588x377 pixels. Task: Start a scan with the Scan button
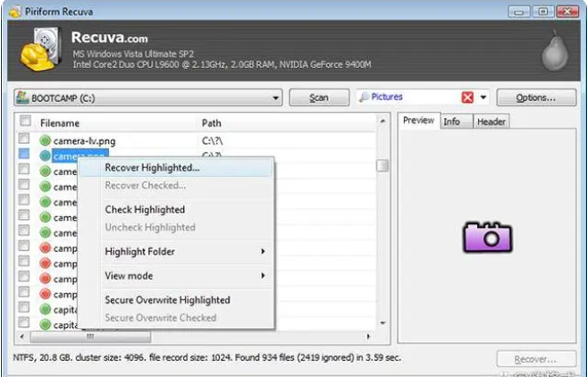pyautogui.click(x=319, y=97)
